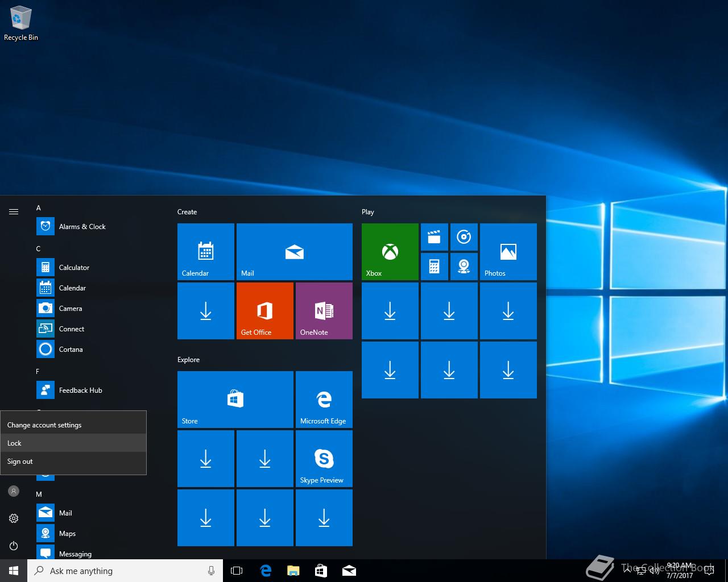Screen dimensions: 728x582
Task: Open the Calendar tile
Action: click(x=206, y=252)
